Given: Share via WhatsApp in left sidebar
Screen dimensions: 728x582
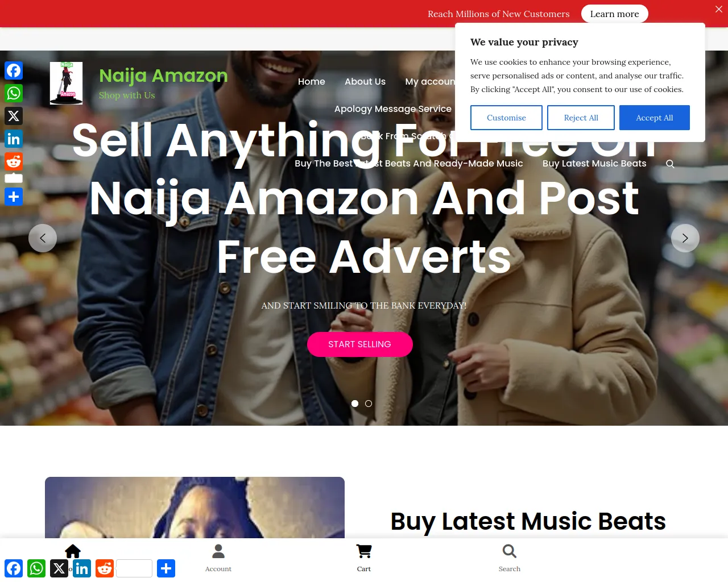Looking at the screenshot, I should click(14, 93).
